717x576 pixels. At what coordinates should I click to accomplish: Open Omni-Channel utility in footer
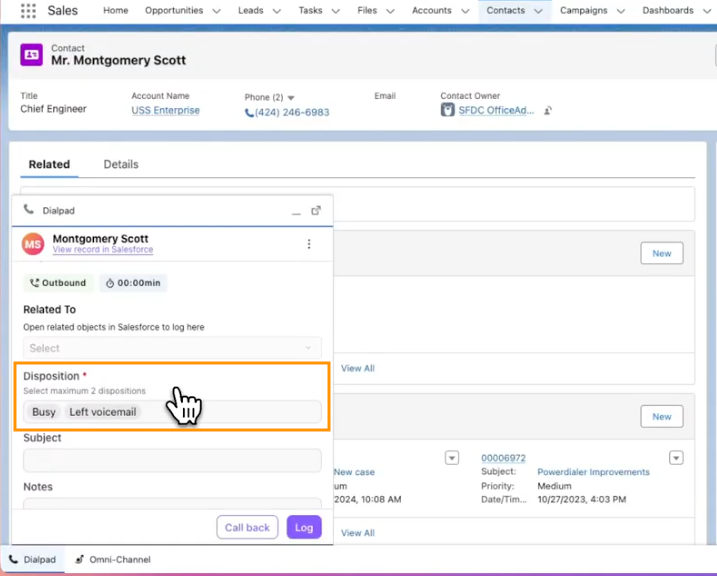[x=112, y=560]
